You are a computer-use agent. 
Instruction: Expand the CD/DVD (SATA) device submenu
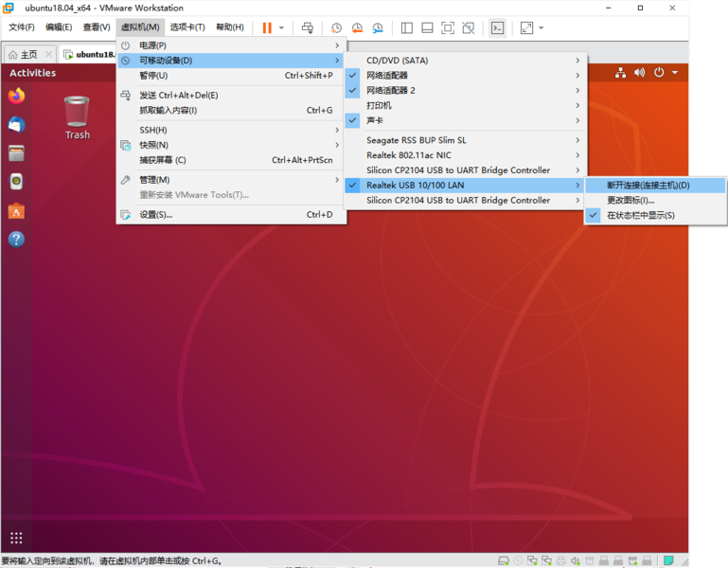click(465, 61)
